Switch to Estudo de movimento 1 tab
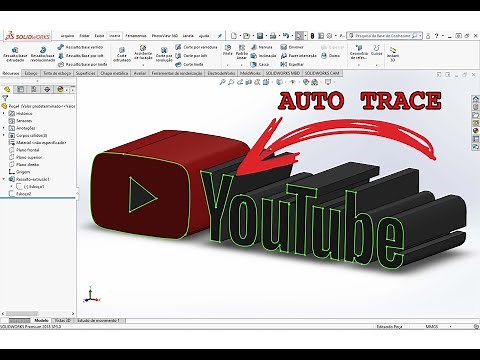Image resolution: width=480 pixels, height=360 pixels. point(99,320)
